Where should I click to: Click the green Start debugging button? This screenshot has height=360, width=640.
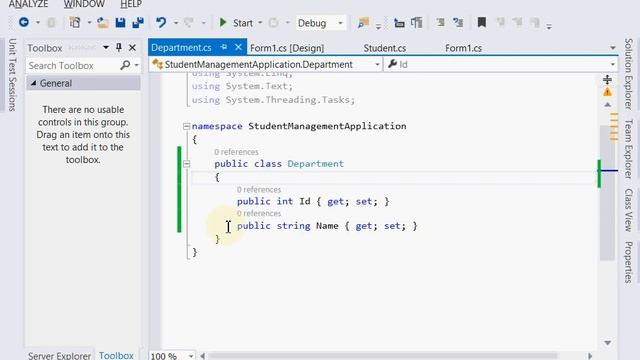click(236, 23)
